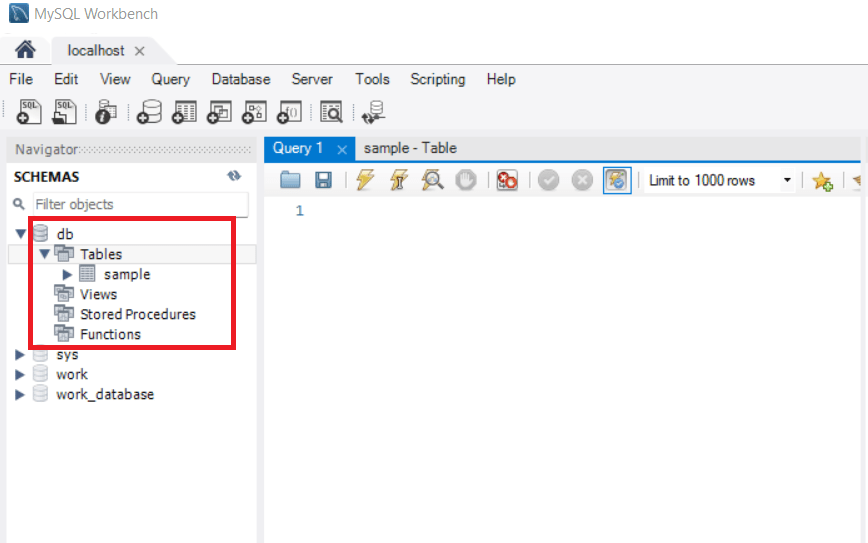
Task: Execute the query with lightning icon
Action: (365, 180)
